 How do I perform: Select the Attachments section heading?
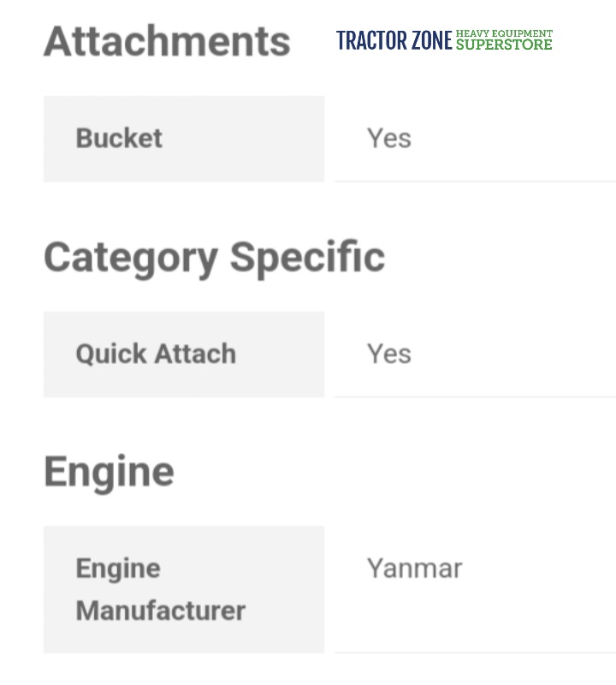pyautogui.click(x=167, y=41)
